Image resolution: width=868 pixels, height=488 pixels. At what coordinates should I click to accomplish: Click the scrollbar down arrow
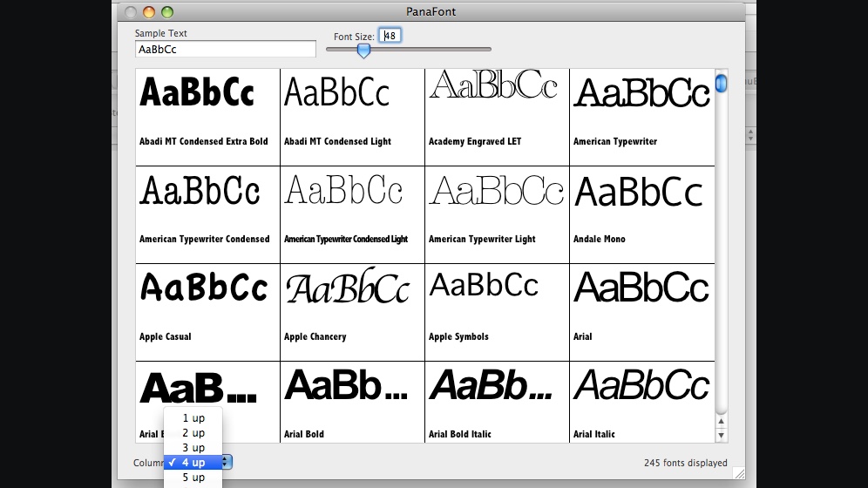[721, 435]
